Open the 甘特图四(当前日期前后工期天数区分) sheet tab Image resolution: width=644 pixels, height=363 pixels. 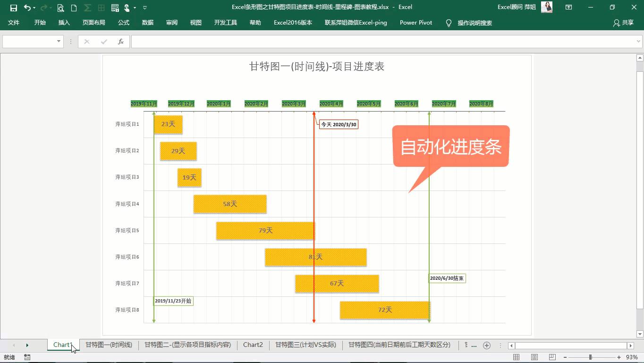point(399,345)
